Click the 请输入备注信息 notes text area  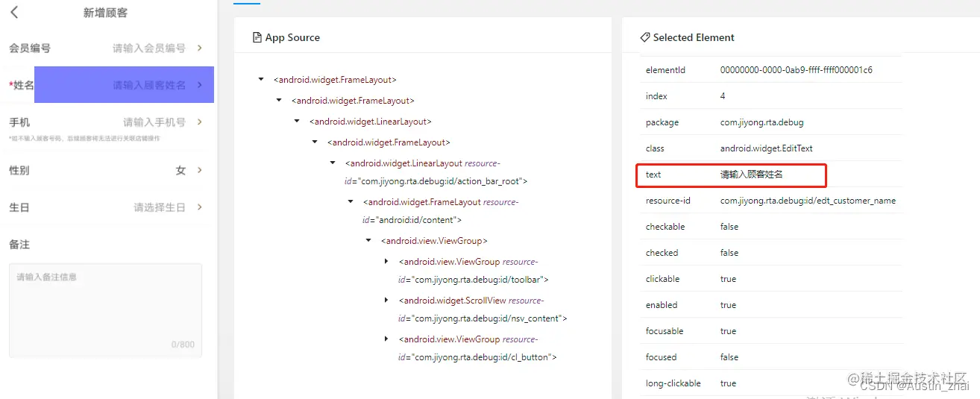pos(105,310)
